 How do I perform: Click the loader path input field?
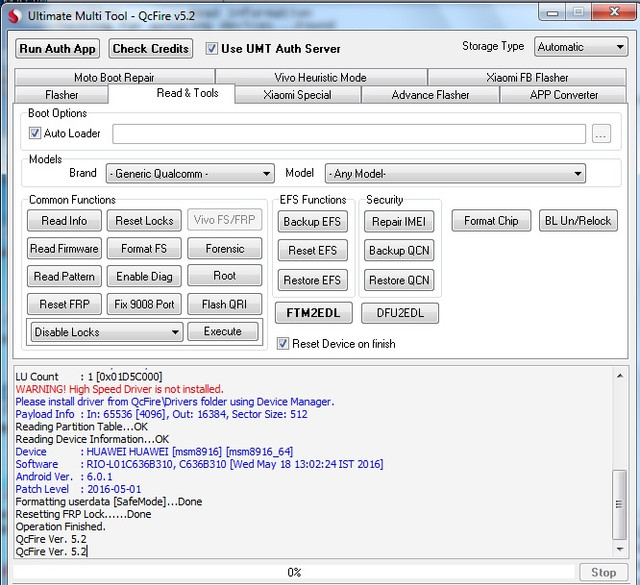coord(349,134)
